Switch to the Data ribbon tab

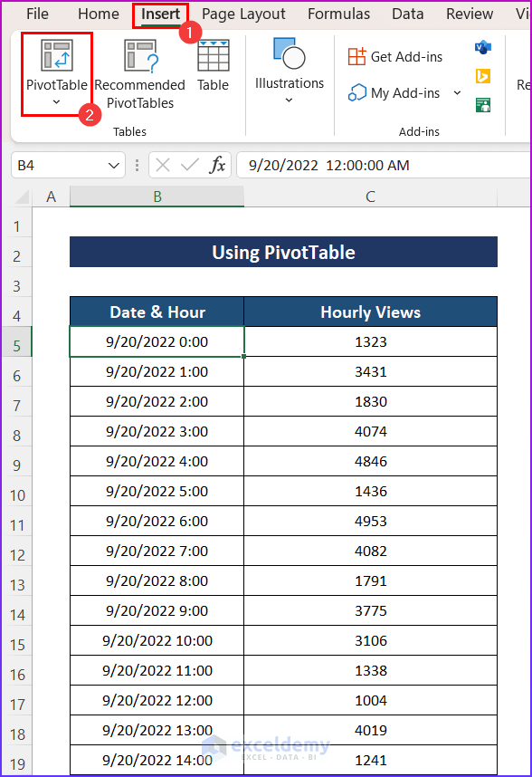pos(407,14)
